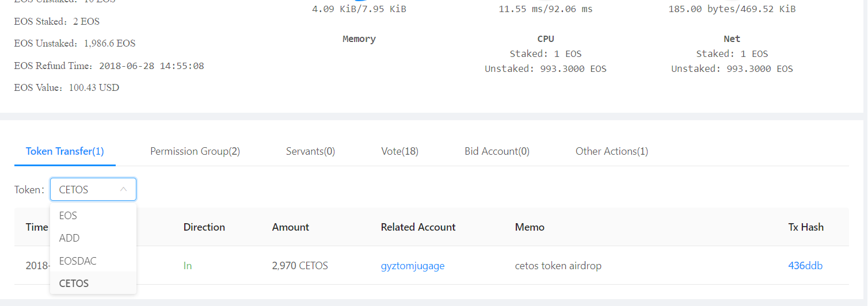Viewport: 868px width, 306px height.
Task: Show the Bid Account(0) tab
Action: coord(497,151)
